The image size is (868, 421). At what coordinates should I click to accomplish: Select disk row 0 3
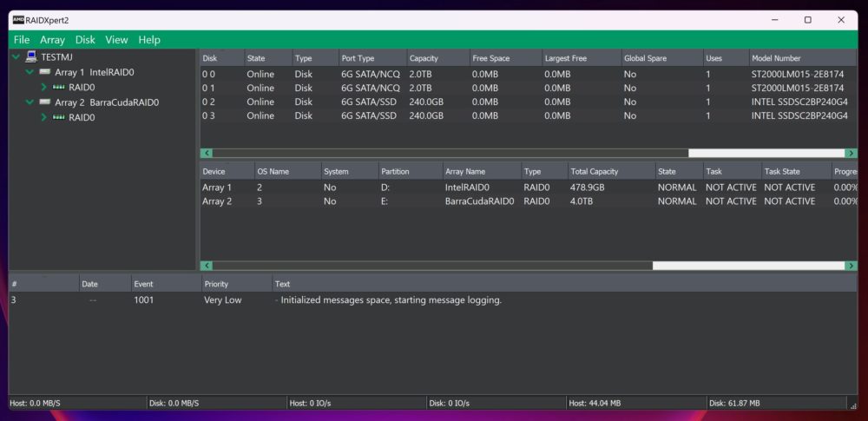click(x=528, y=115)
